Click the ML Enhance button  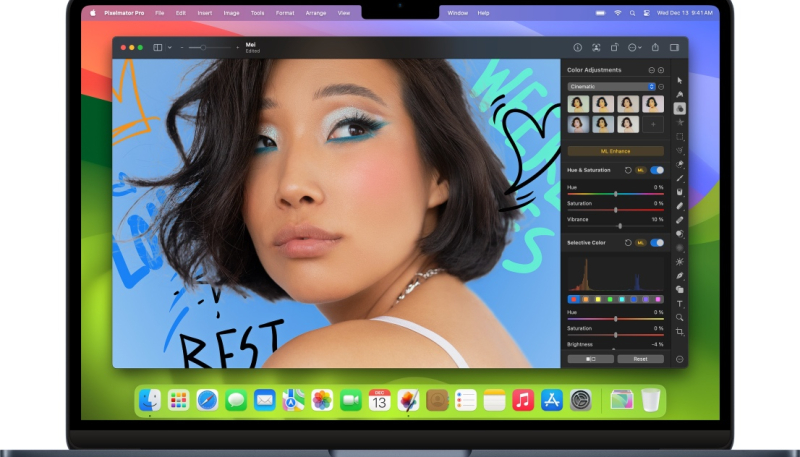pyautogui.click(x=615, y=151)
